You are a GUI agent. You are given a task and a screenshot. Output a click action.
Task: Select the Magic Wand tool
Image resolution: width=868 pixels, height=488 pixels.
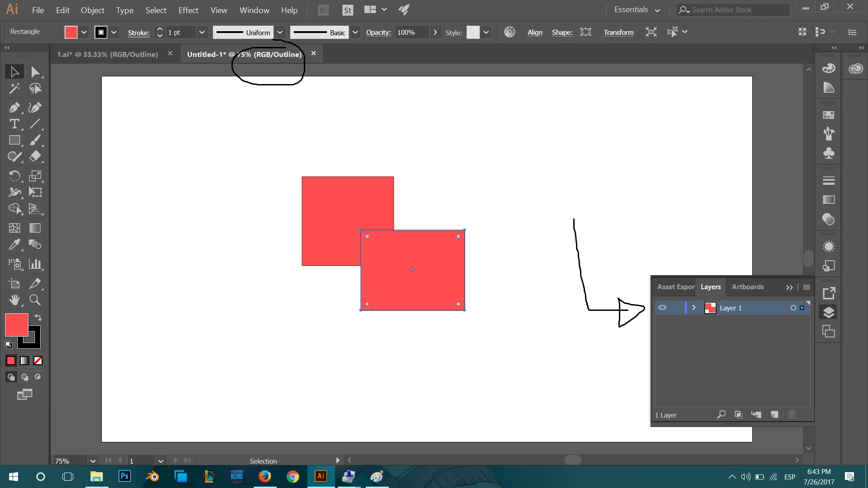click(14, 88)
